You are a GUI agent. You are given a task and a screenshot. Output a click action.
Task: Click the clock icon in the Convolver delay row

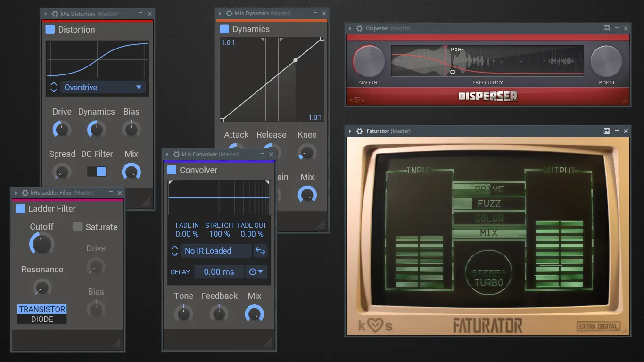pyautogui.click(x=251, y=272)
